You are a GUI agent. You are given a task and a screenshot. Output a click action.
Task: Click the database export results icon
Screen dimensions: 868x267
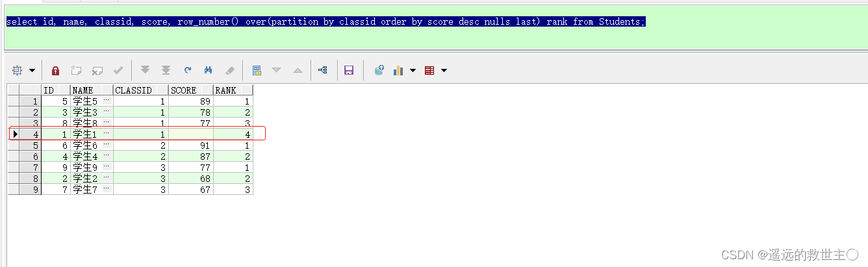point(379,70)
